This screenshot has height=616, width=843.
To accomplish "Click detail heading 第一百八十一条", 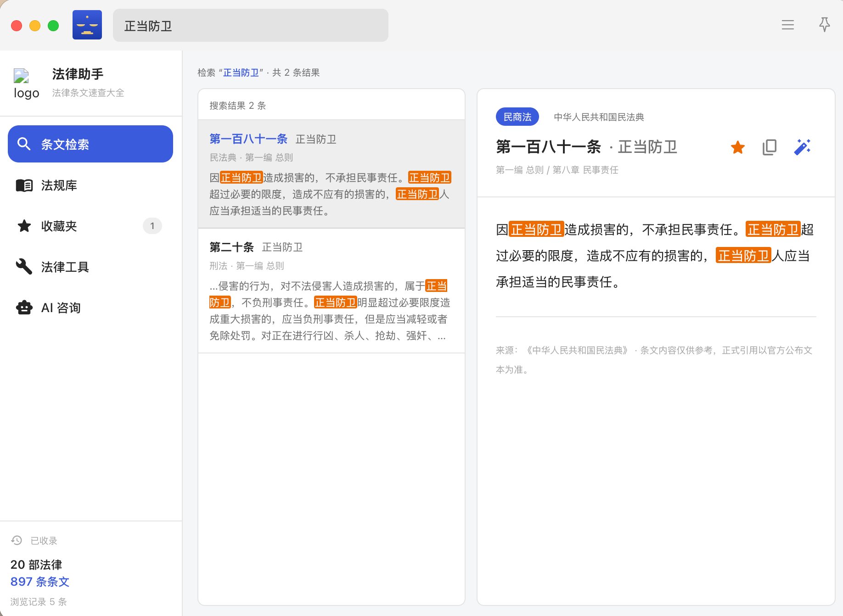I will pos(548,147).
